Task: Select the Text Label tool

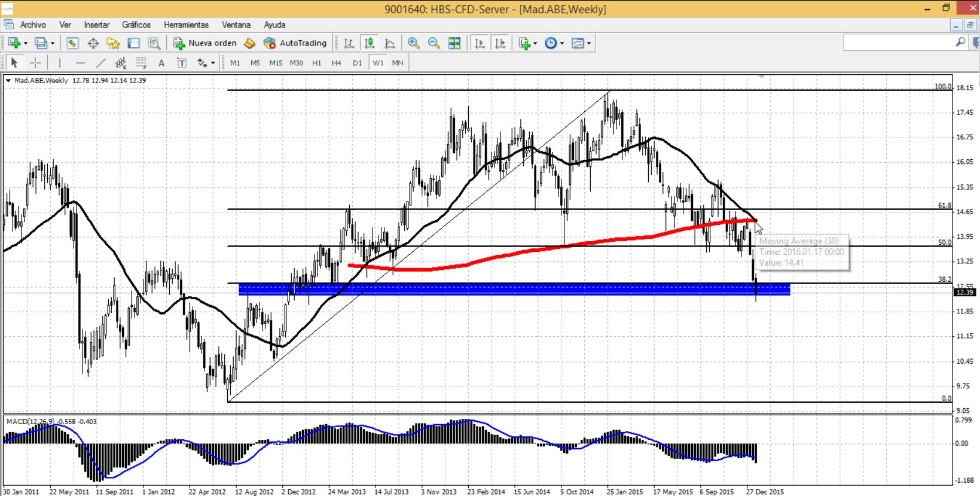Action: pos(182,63)
